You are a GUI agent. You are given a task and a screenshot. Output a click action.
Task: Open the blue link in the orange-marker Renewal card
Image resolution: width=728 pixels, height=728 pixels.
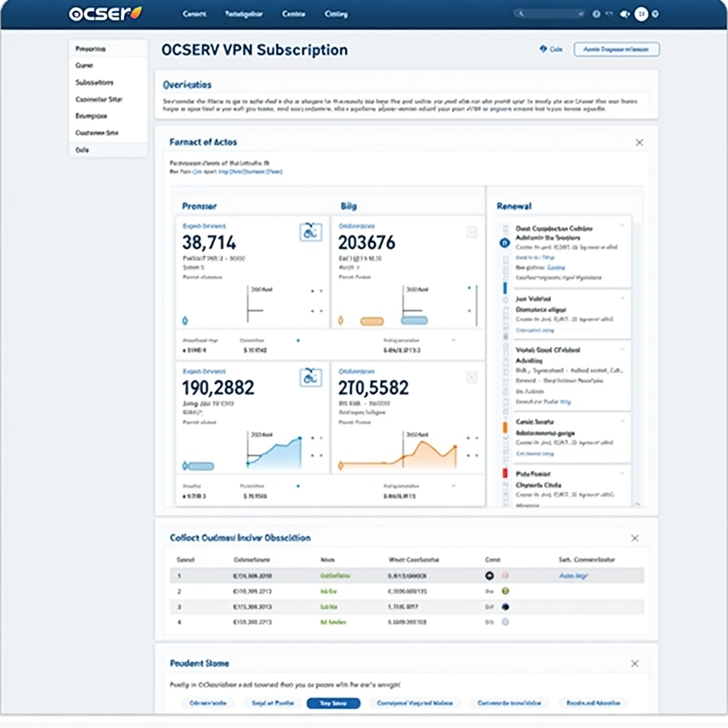click(x=535, y=454)
